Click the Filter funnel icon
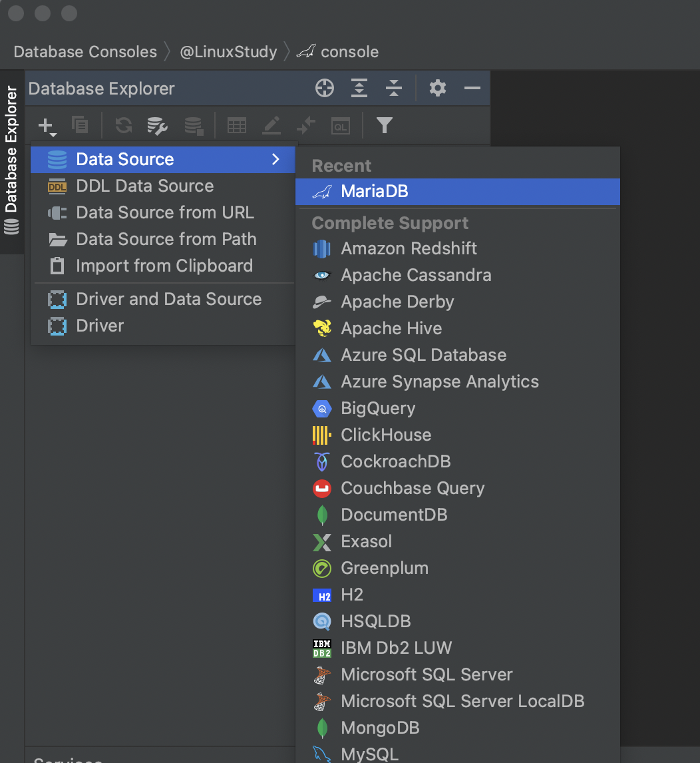Viewport: 700px width, 763px height. click(385, 126)
